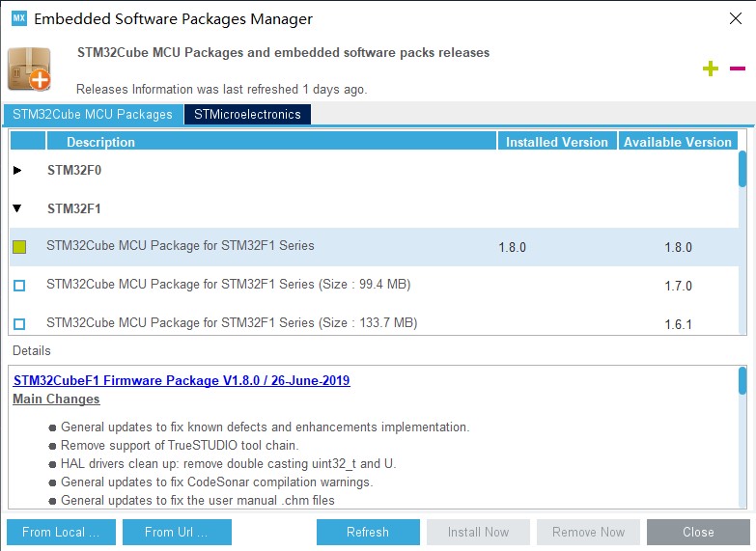This screenshot has height=551, width=756.
Task: Select the STM32F0 row label
Action: click(x=74, y=170)
